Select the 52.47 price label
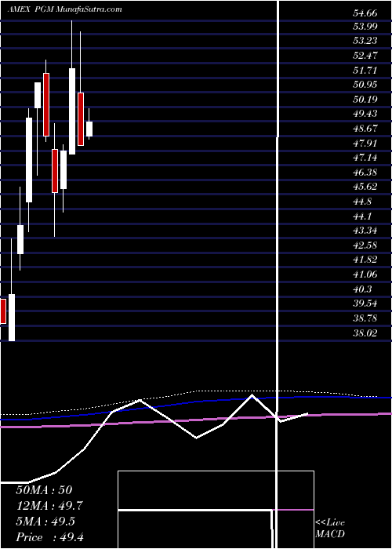392x549 pixels. [365, 56]
